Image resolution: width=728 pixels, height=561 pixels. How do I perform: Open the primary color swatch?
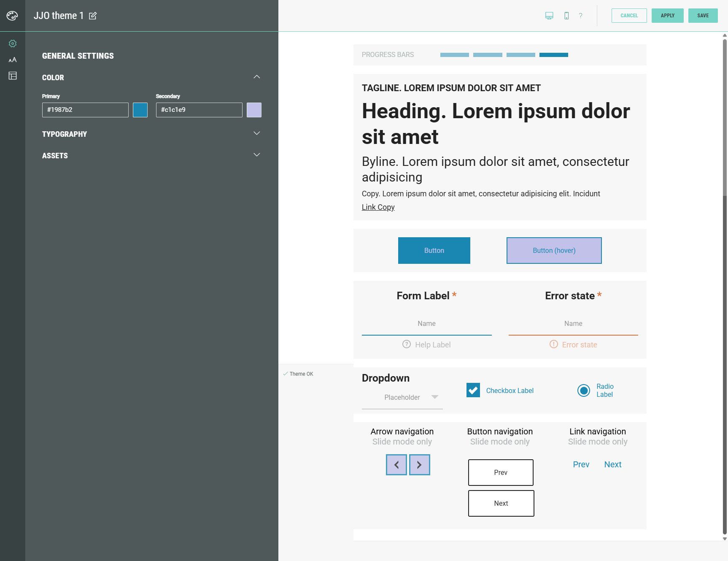[x=140, y=110]
